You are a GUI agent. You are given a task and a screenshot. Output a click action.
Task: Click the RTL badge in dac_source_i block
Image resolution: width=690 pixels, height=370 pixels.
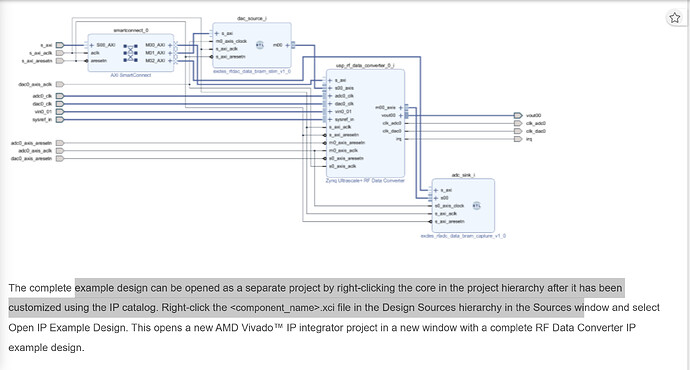coord(260,45)
